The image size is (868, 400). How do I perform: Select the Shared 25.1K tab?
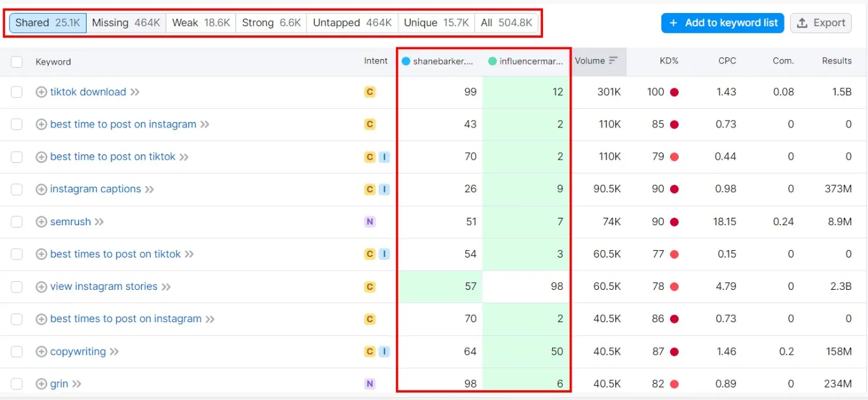pyautogui.click(x=48, y=23)
